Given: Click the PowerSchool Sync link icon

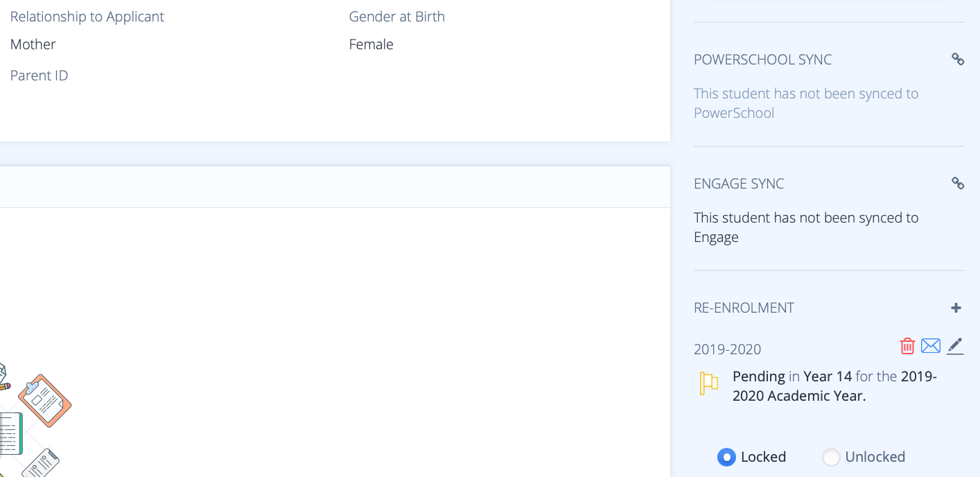Looking at the screenshot, I should click(x=958, y=60).
